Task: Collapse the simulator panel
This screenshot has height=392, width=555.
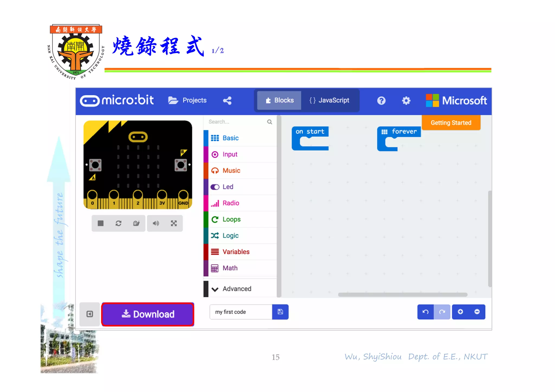Action: coord(90,314)
